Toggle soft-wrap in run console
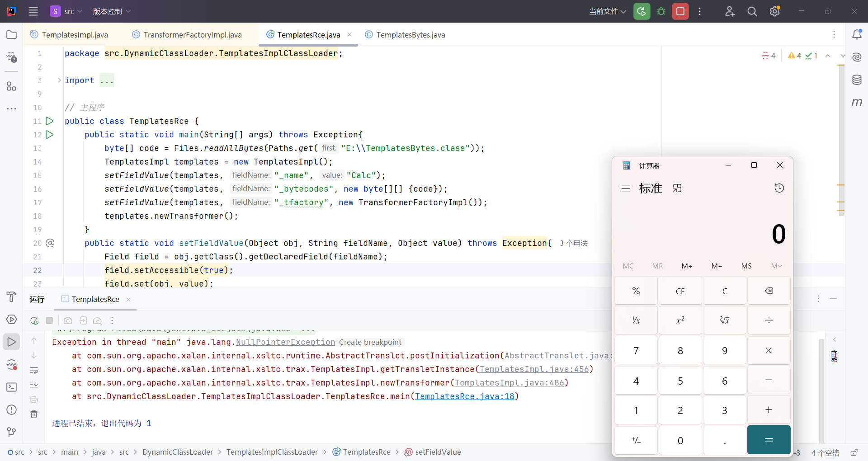Viewport: 868px width, 461px height. click(34, 371)
